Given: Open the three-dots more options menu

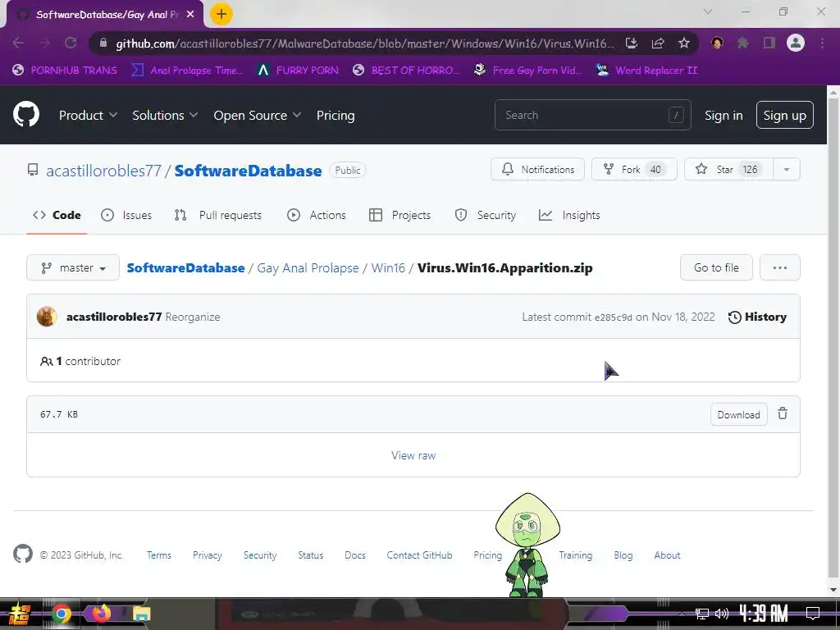Looking at the screenshot, I should 779,267.
